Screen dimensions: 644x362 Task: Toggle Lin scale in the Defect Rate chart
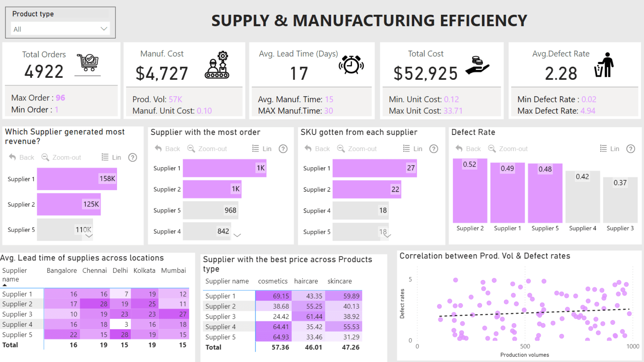click(x=609, y=148)
